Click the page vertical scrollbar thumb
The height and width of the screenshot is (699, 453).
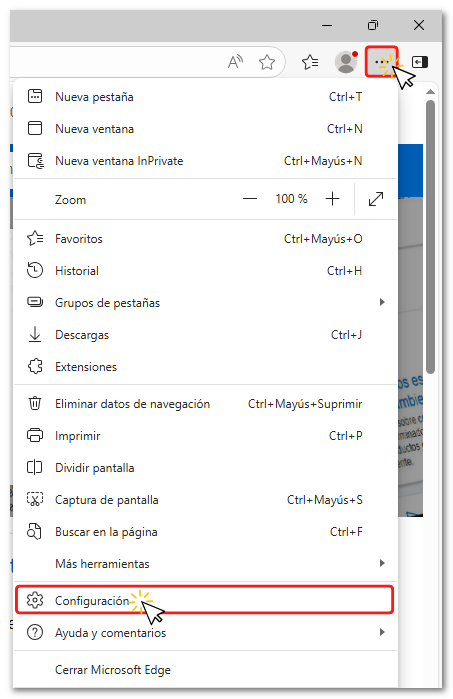click(430, 236)
